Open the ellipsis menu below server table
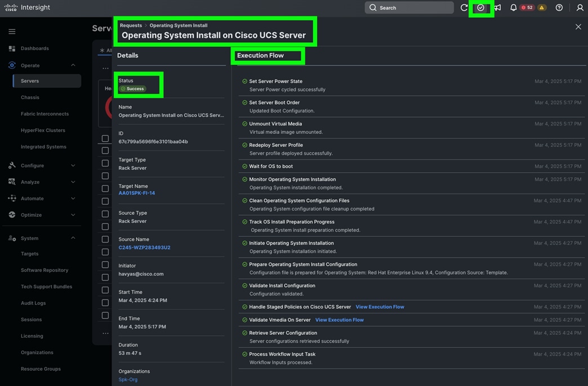 (105, 333)
